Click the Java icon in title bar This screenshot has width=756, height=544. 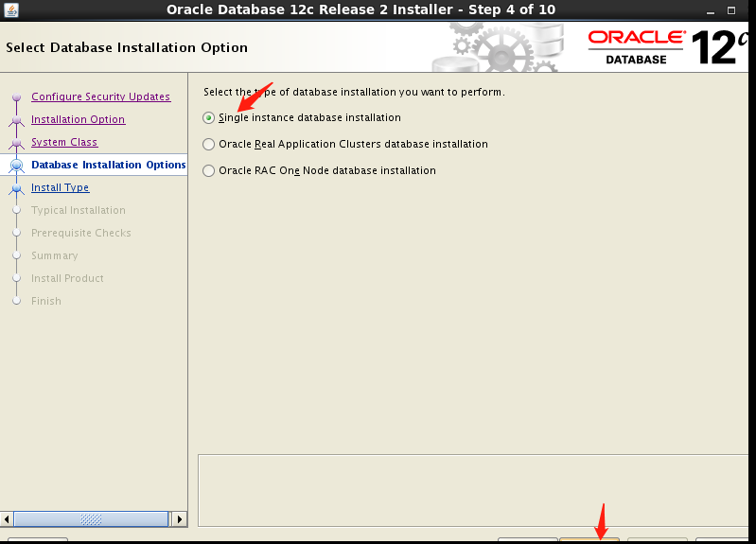[11, 9]
